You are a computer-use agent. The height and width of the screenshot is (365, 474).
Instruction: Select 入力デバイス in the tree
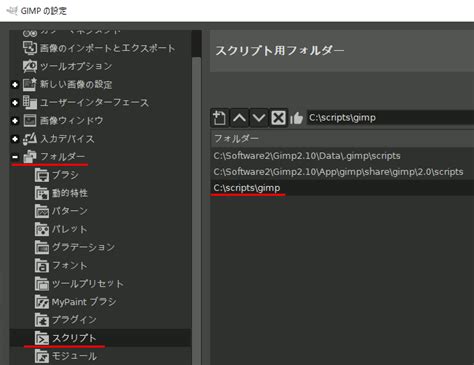tap(67, 139)
